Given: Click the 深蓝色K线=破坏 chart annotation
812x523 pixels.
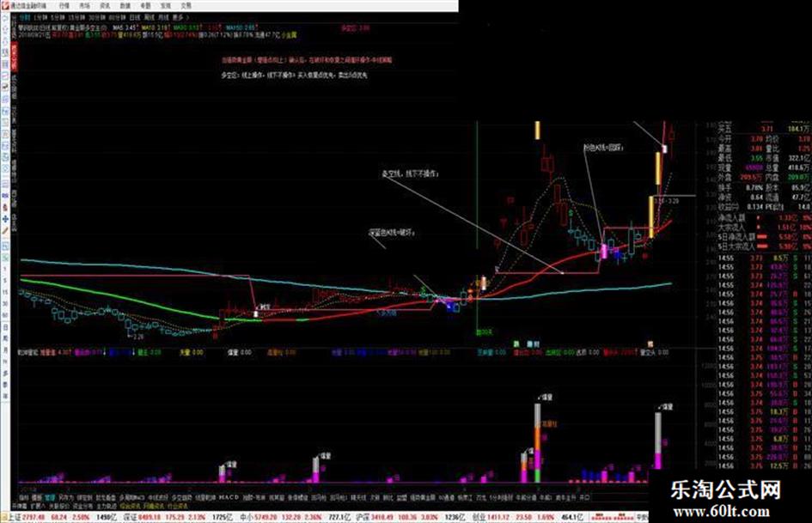Looking at the screenshot, I should click(x=392, y=233).
